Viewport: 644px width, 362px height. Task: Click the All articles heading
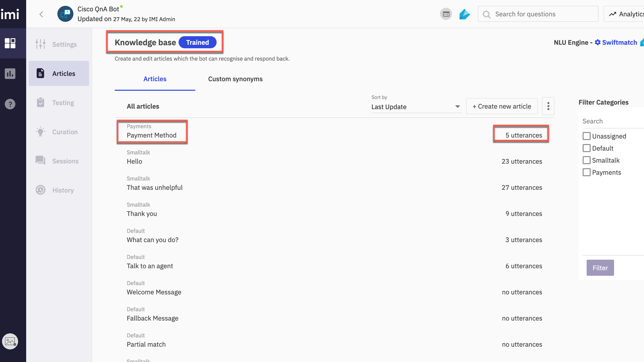pyautogui.click(x=143, y=106)
